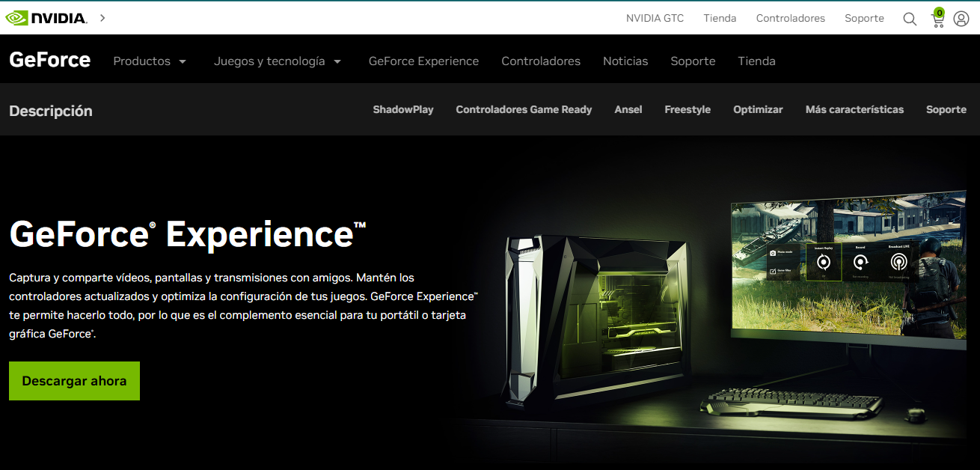
Task: Click the GeForce brand logo
Action: tap(49, 60)
